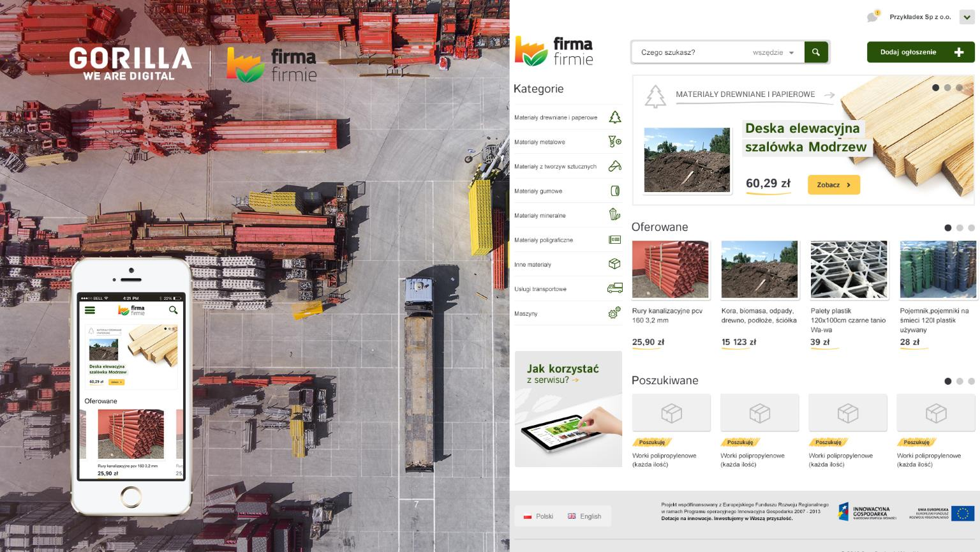Open the 'Materiały drewniane i paperowe' category

[x=556, y=117]
